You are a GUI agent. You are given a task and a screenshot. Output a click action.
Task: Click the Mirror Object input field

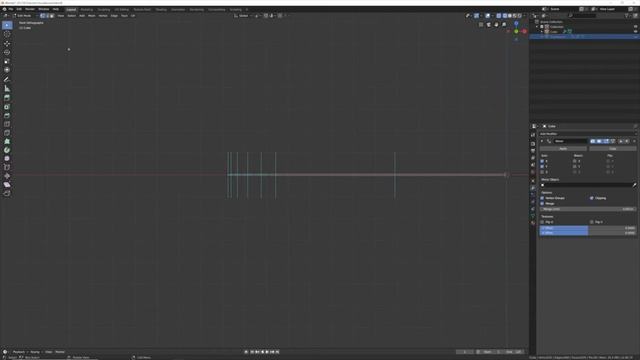coord(585,185)
